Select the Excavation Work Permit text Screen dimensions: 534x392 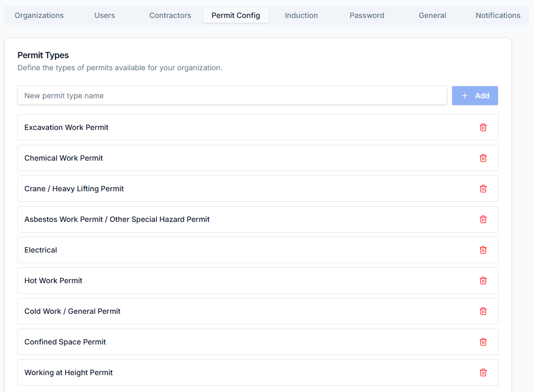pyautogui.click(x=67, y=127)
